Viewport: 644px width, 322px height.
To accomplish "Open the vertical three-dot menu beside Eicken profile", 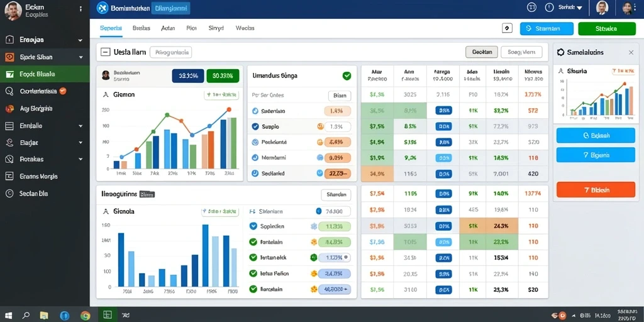I will pos(80,9).
